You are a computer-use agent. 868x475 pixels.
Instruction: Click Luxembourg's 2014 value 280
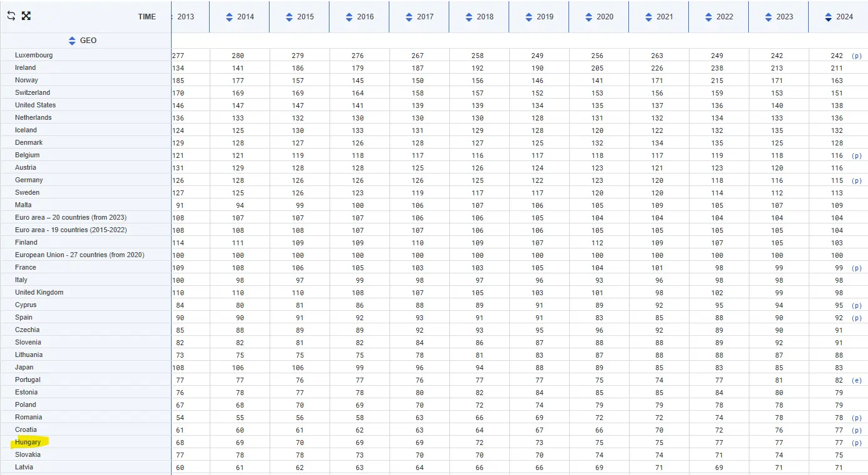(x=238, y=56)
